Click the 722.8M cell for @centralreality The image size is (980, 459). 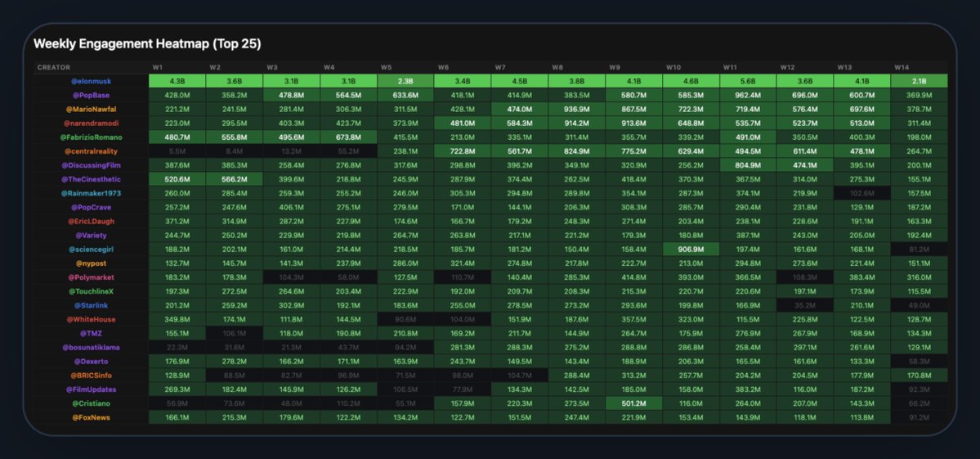click(x=463, y=151)
